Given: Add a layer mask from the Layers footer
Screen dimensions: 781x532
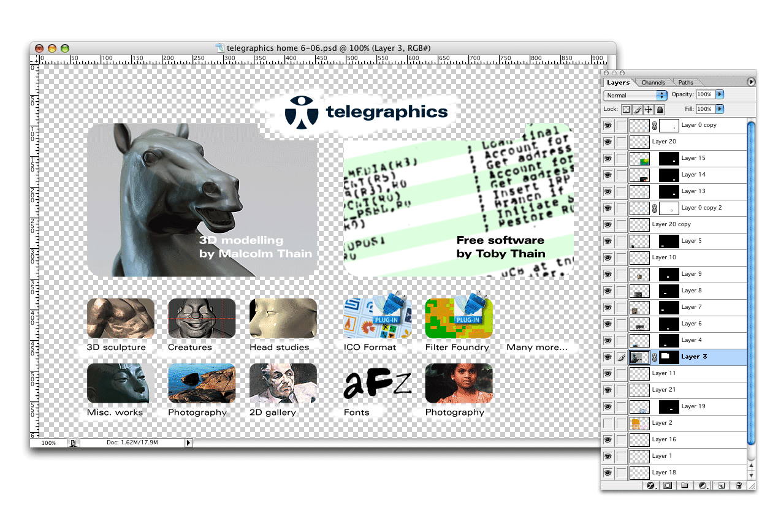Looking at the screenshot, I should (x=668, y=485).
